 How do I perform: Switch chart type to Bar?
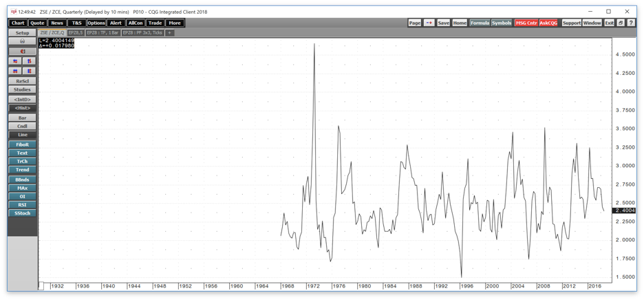(x=22, y=118)
